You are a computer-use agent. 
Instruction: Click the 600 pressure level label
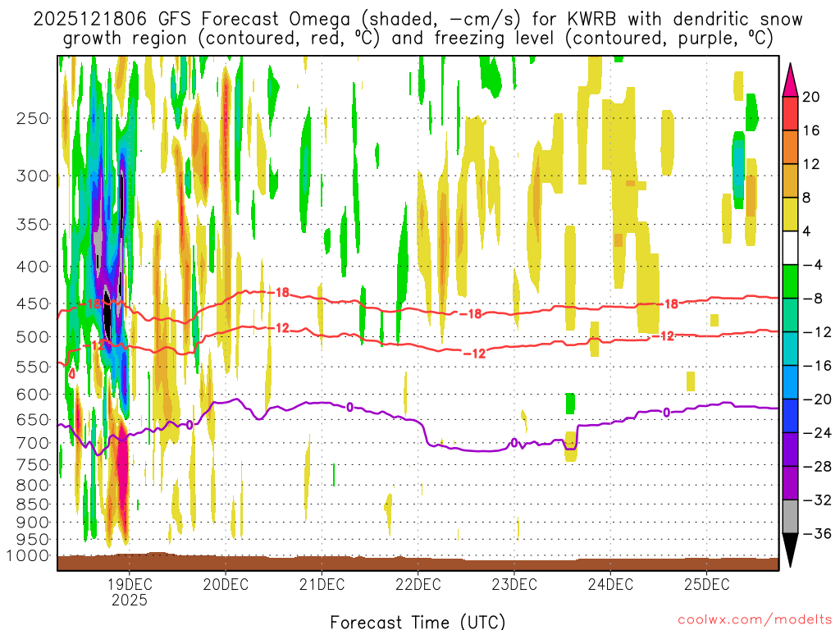(33, 395)
